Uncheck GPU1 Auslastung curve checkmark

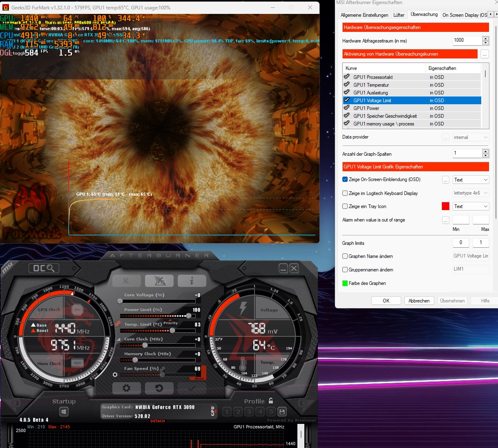pos(347,92)
